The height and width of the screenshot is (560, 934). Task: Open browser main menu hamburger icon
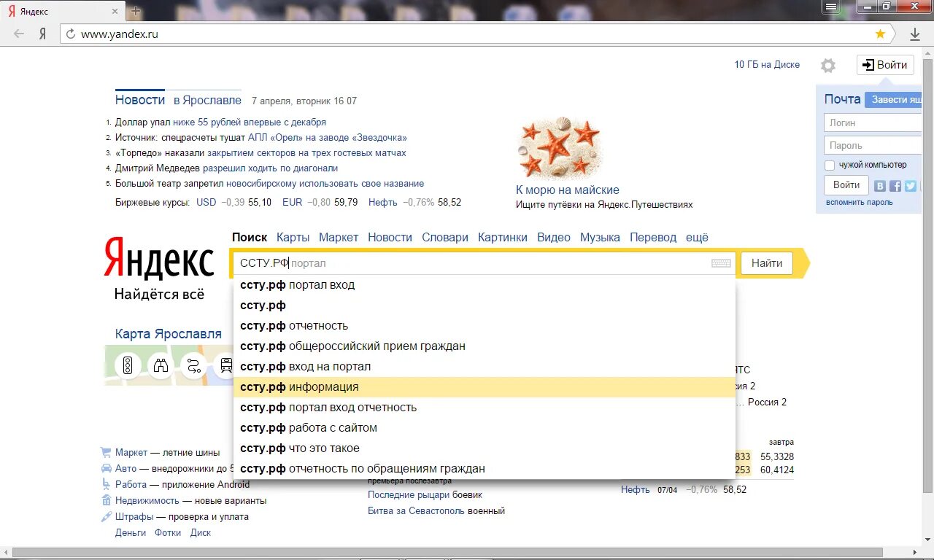[x=832, y=7]
